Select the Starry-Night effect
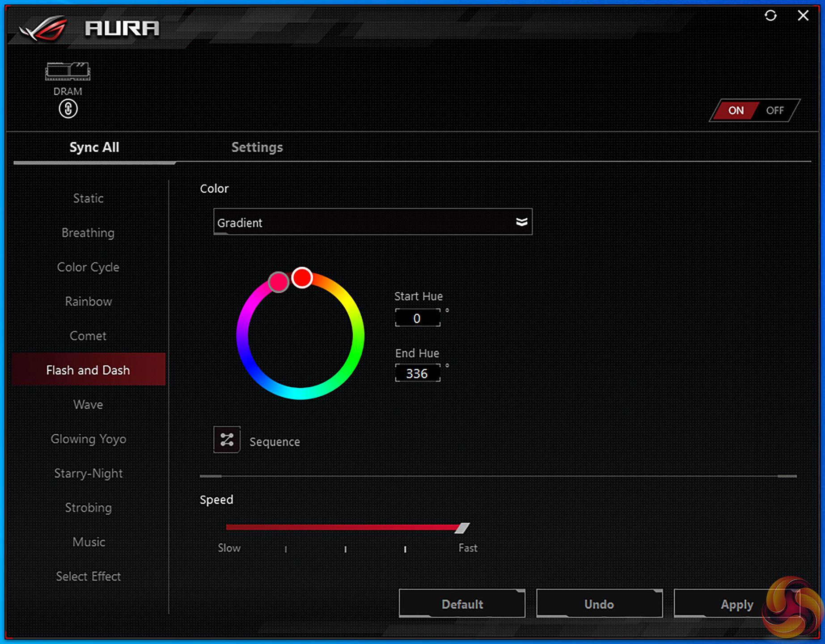The width and height of the screenshot is (825, 644). [x=89, y=473]
